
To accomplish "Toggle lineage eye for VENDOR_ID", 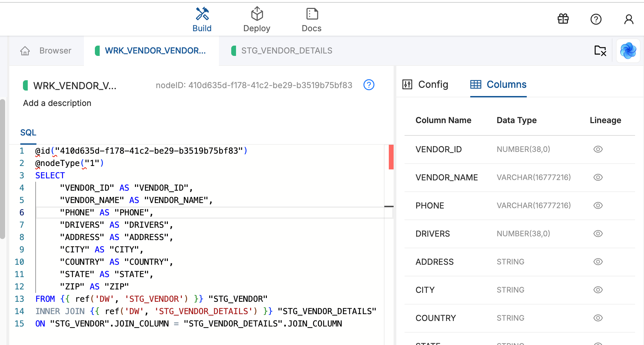I will click(598, 149).
